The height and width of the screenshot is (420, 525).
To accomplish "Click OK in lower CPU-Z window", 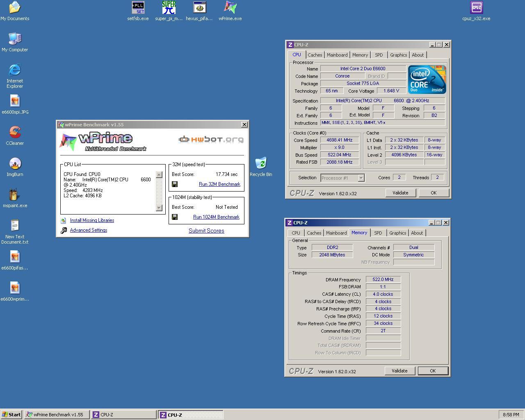I will (x=433, y=371).
